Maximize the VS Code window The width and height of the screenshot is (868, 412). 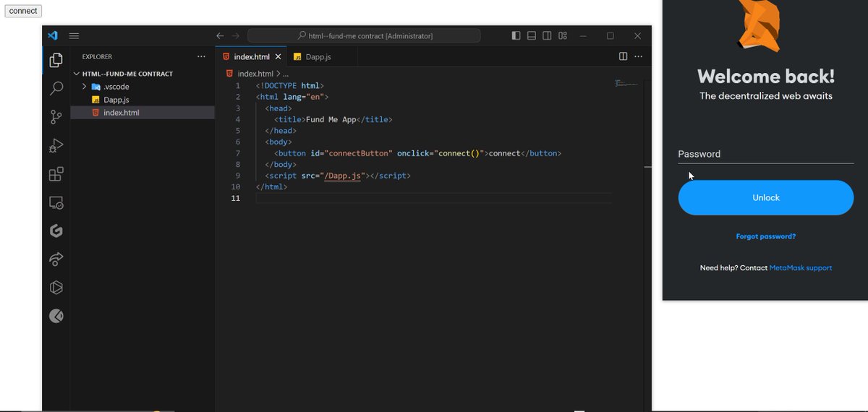coord(610,35)
